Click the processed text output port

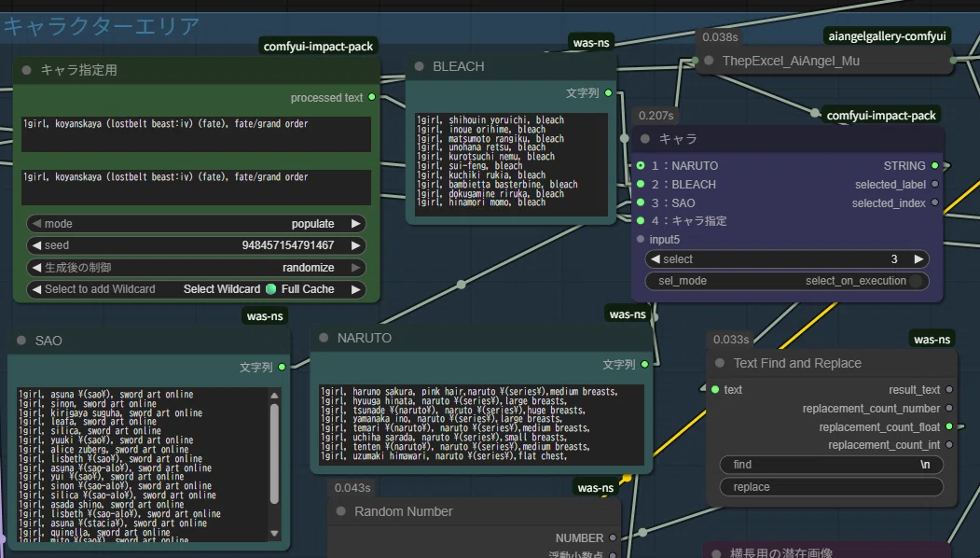coord(372,97)
